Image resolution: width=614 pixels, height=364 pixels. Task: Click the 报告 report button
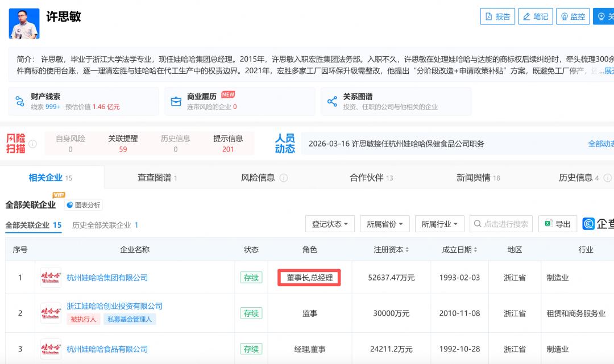point(497,16)
